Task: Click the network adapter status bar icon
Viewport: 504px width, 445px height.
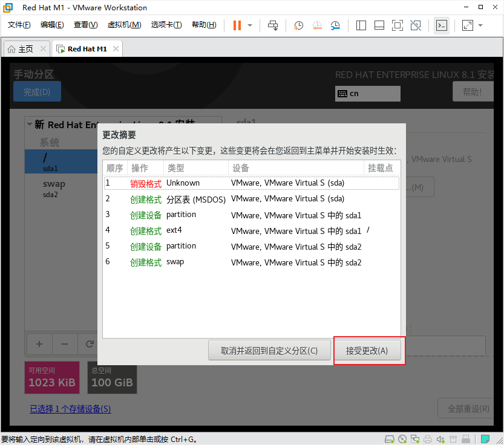Action: click(x=415, y=439)
